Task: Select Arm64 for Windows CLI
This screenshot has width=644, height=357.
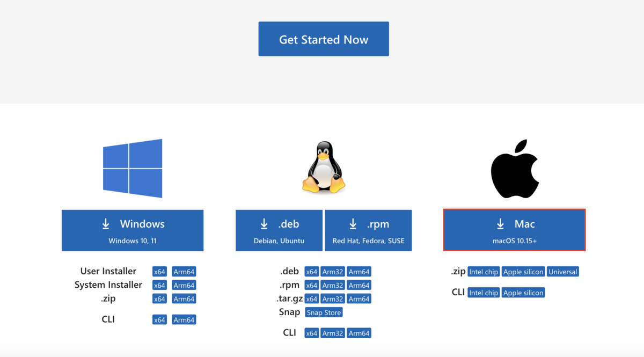Action: click(x=184, y=320)
